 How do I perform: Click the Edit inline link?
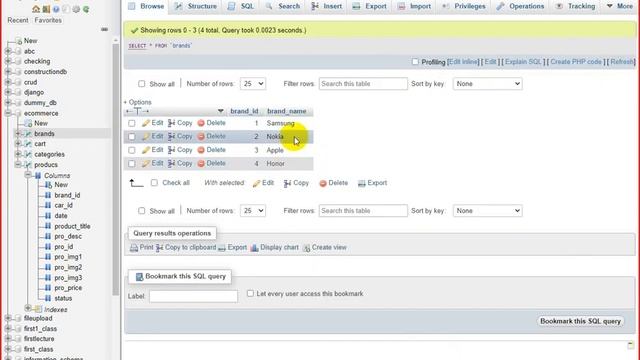tap(463, 62)
